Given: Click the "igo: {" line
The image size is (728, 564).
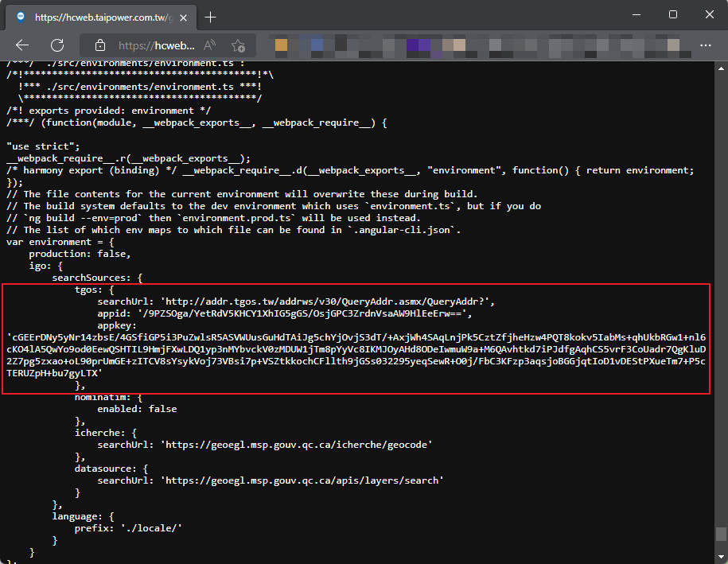Looking at the screenshot, I should click(45, 266).
